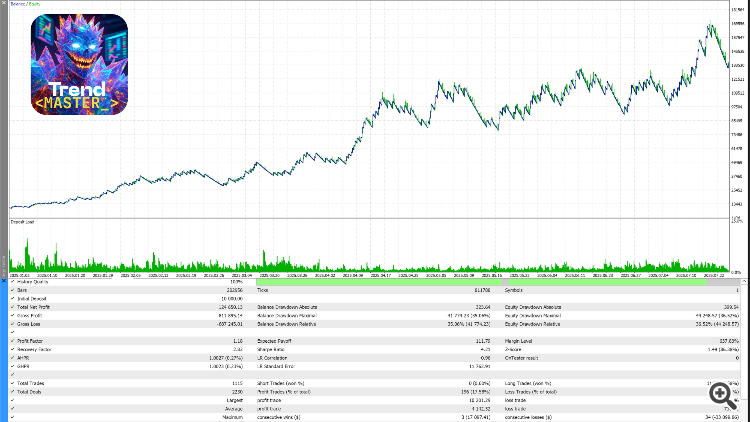Viewport: 750px width, 422px height.
Task: Select the 'LR Standard Error' label
Action: [276, 366]
